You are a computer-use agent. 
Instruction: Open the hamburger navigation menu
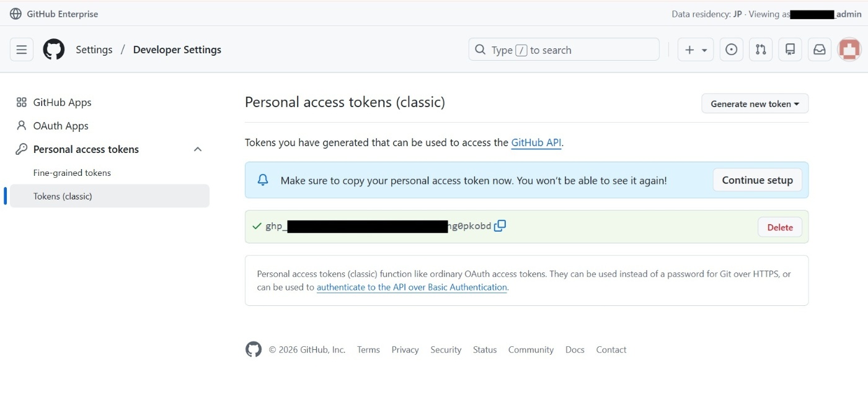[x=22, y=50]
